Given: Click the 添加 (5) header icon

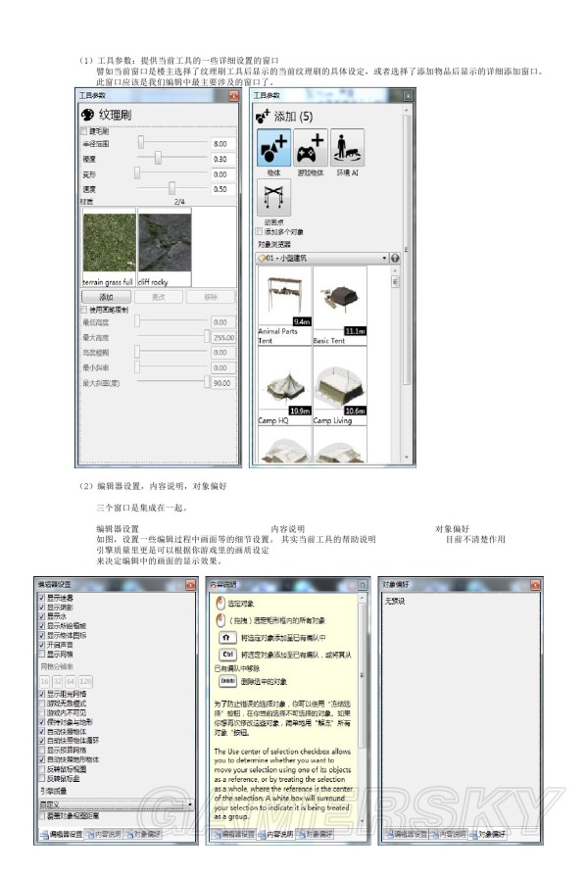Looking at the screenshot, I should click(262, 115).
